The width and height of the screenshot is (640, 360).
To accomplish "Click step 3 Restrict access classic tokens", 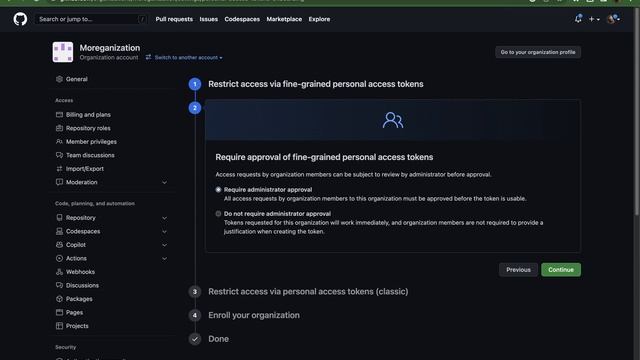I will point(308,291).
